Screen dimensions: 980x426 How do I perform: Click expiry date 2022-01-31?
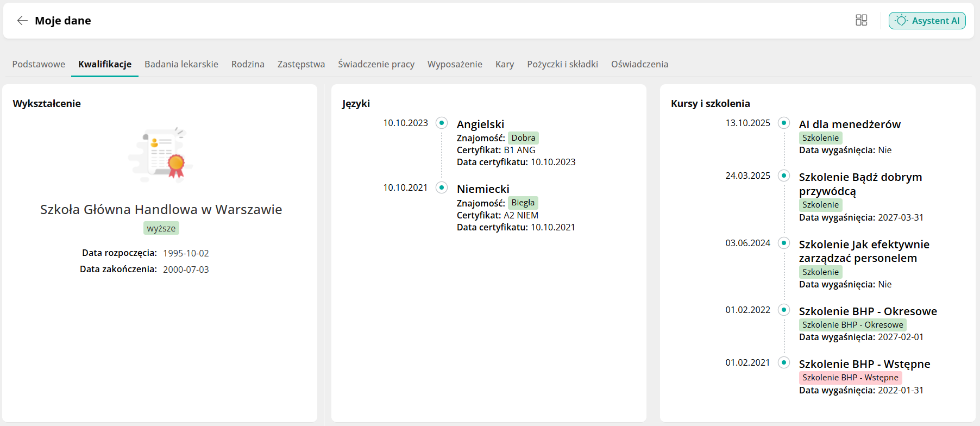pyautogui.click(x=901, y=390)
